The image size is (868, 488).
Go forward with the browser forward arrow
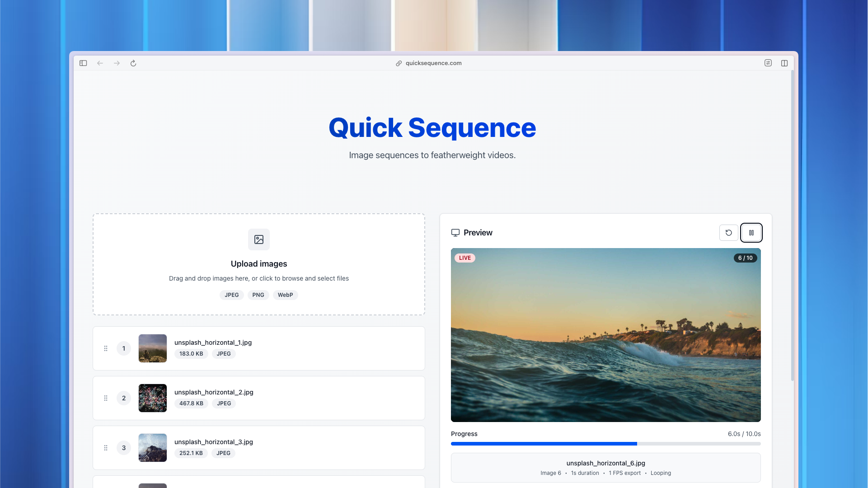[117, 63]
